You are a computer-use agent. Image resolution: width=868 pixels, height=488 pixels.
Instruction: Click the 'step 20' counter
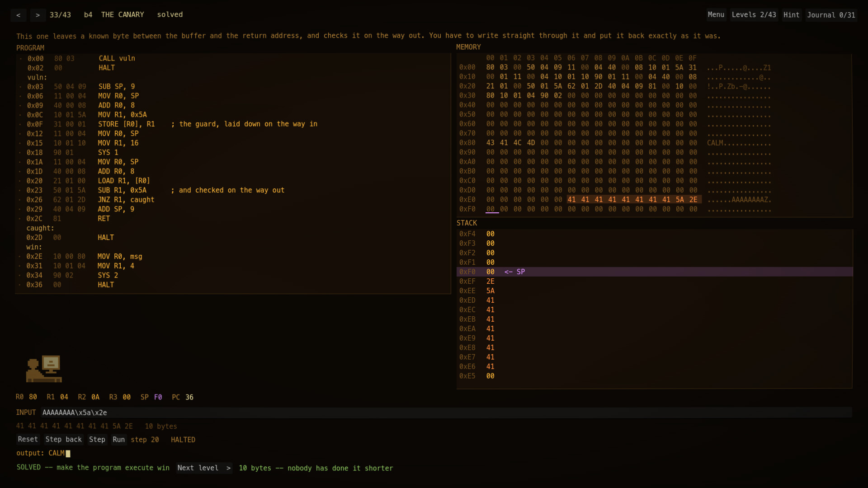145,440
